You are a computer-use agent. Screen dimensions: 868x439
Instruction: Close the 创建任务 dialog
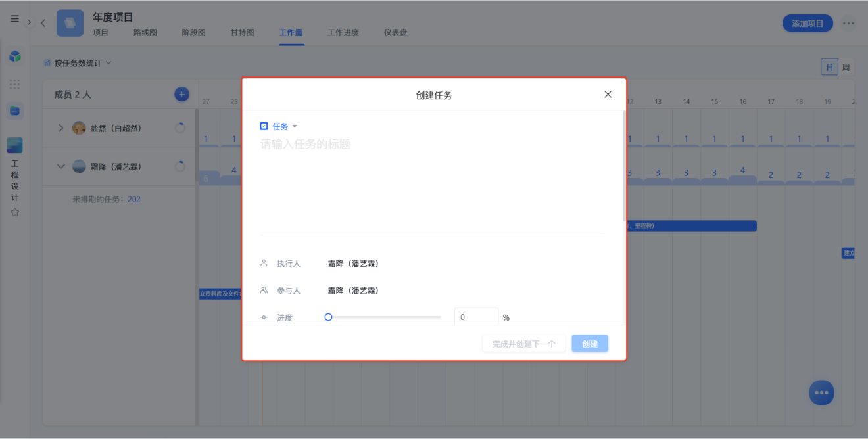coord(608,95)
